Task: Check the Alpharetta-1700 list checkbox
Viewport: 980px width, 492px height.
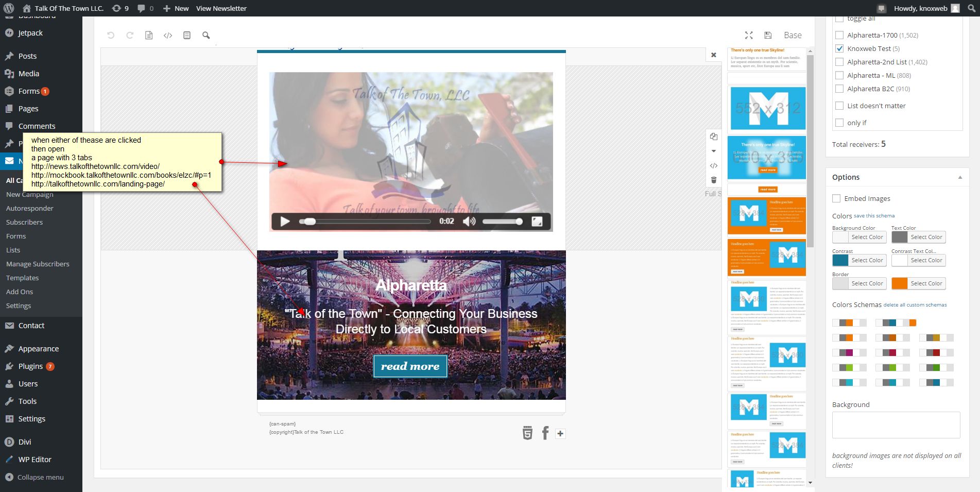Action: pos(839,35)
